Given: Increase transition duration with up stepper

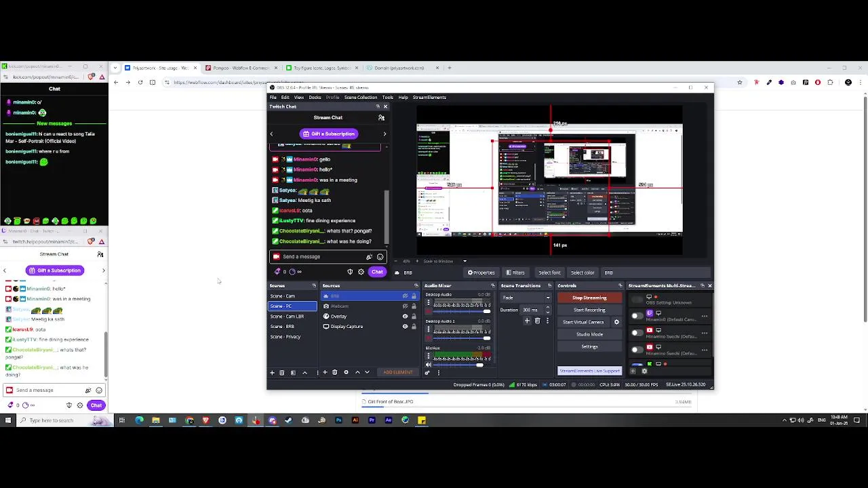Looking at the screenshot, I should [548, 308].
